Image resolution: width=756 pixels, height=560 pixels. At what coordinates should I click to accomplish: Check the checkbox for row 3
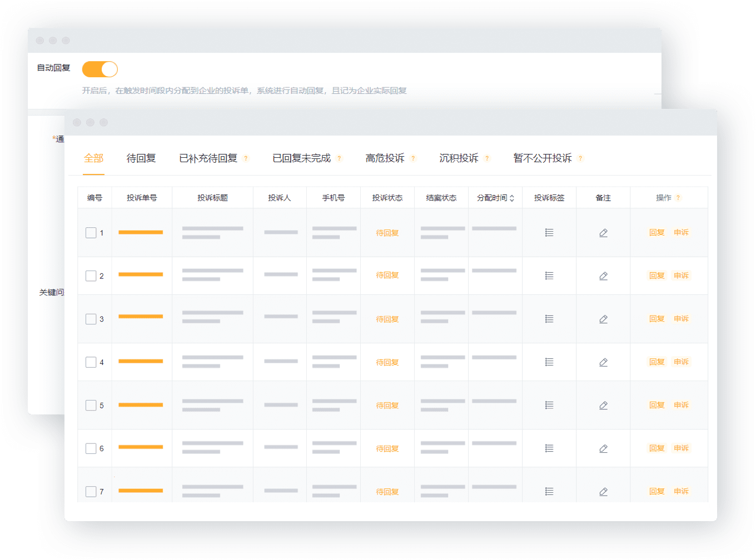point(91,319)
